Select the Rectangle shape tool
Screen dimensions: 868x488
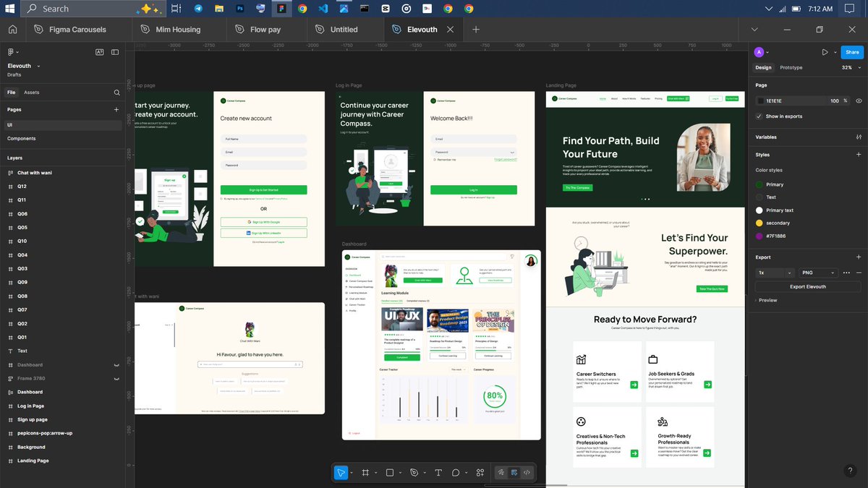[x=390, y=472]
